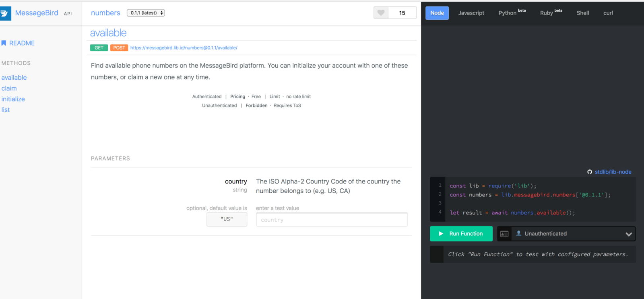This screenshot has height=299, width=644.
Task: Expand the Unauthenticated account dropdown chevron
Action: [629, 234]
